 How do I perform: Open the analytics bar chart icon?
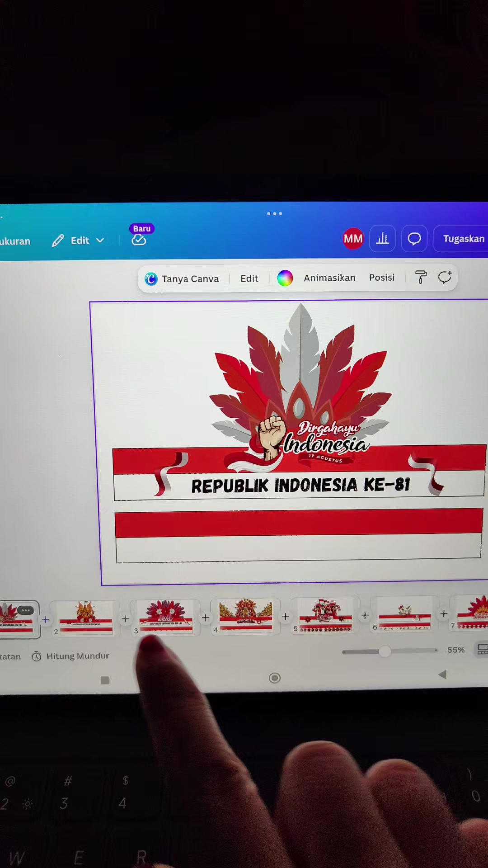(383, 238)
